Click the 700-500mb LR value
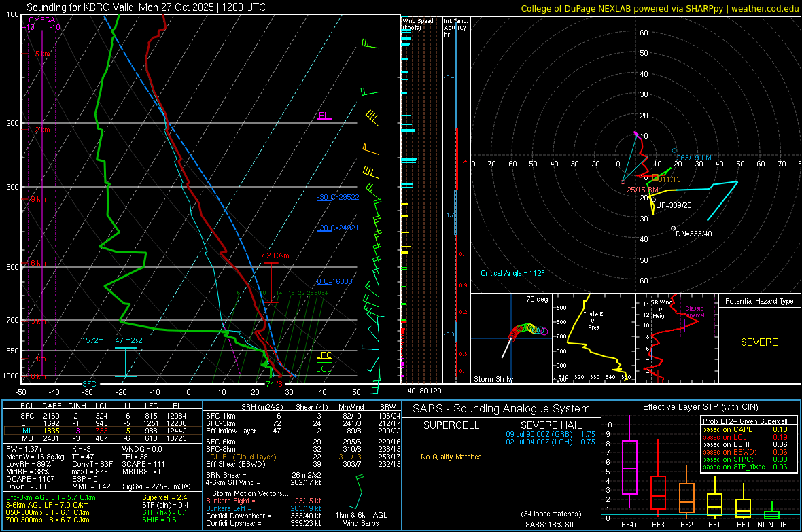This screenshot has height=532, width=802. [48, 520]
